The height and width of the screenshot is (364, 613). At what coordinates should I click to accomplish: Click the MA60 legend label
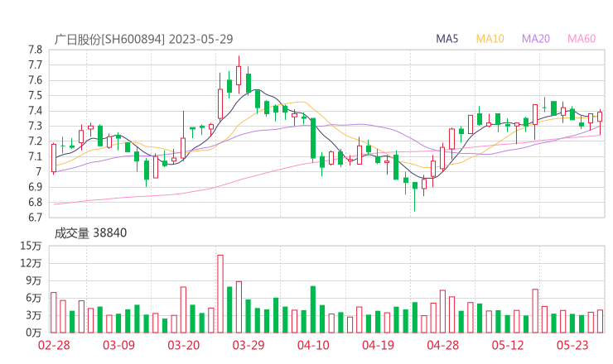click(582, 39)
